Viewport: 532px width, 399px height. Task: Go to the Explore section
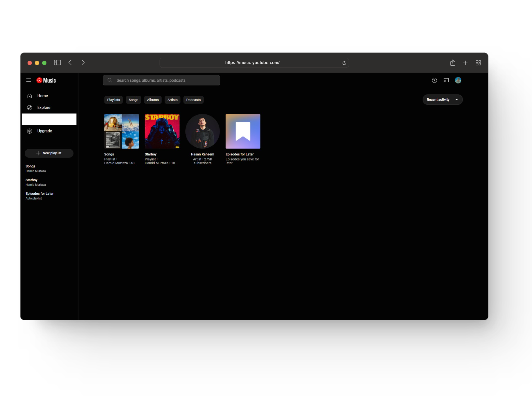44,108
